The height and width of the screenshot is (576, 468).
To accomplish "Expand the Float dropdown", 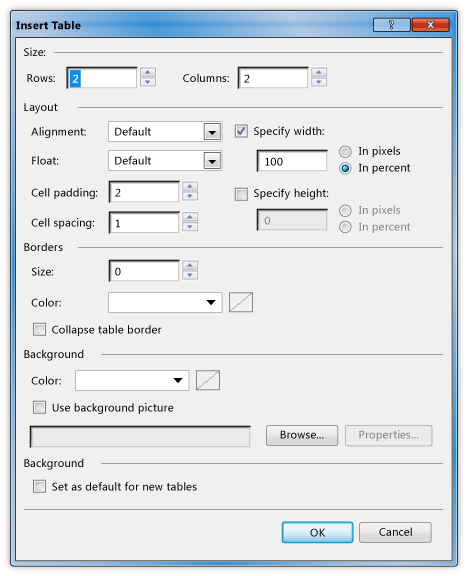I will [165, 161].
